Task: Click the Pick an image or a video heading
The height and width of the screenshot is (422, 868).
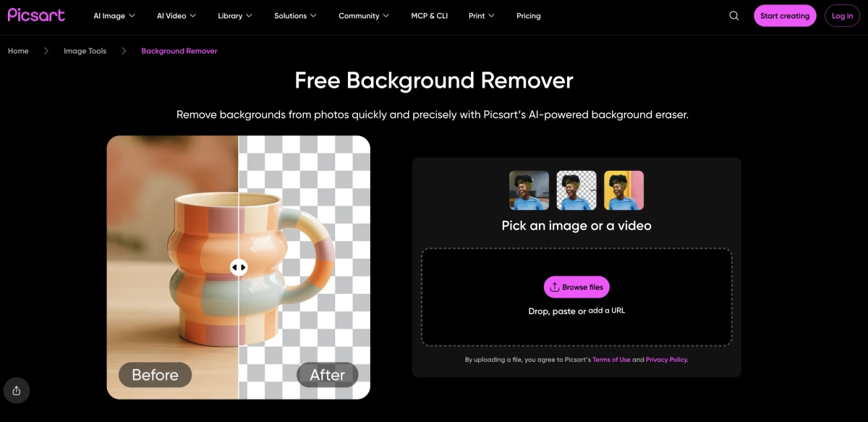Action: pyautogui.click(x=576, y=226)
